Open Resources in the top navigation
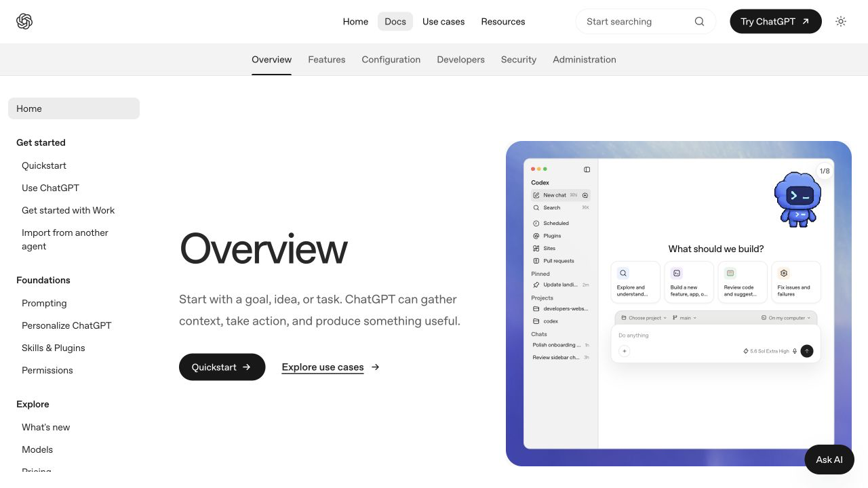 tap(503, 22)
